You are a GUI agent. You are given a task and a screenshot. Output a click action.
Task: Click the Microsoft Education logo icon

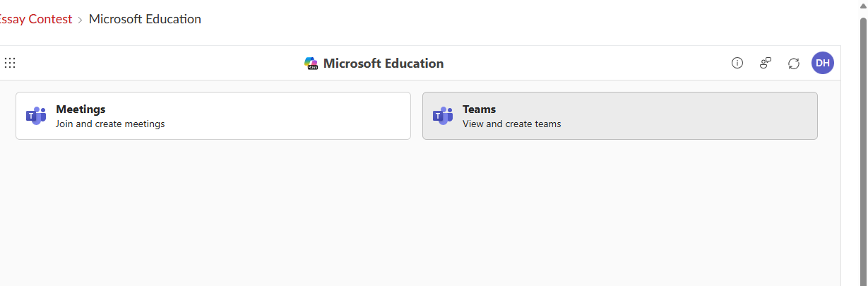(311, 64)
